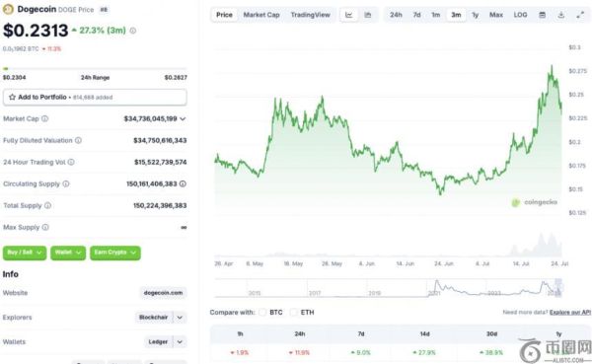Click the historical range navigator slider handle

click(558, 288)
